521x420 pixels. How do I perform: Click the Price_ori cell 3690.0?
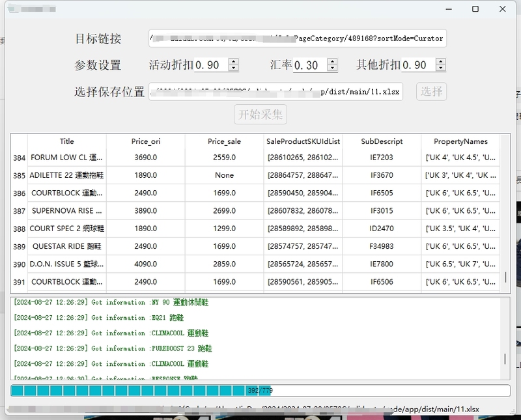coord(145,158)
